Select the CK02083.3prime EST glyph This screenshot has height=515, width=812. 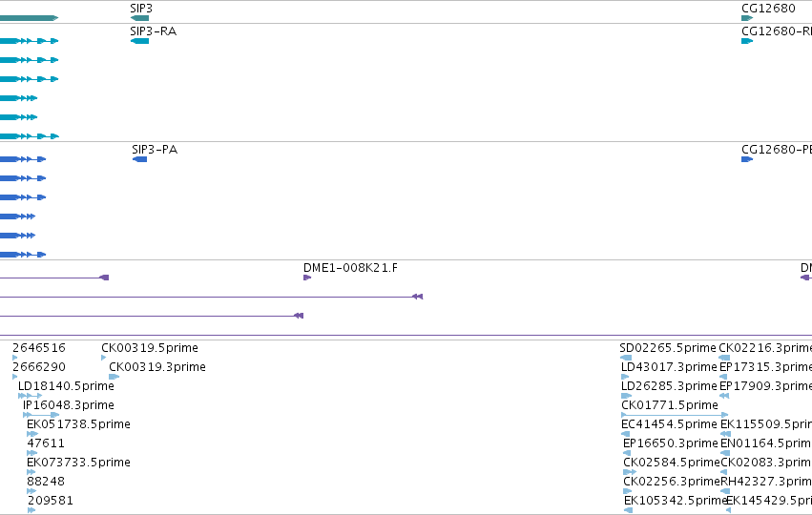click(x=724, y=472)
